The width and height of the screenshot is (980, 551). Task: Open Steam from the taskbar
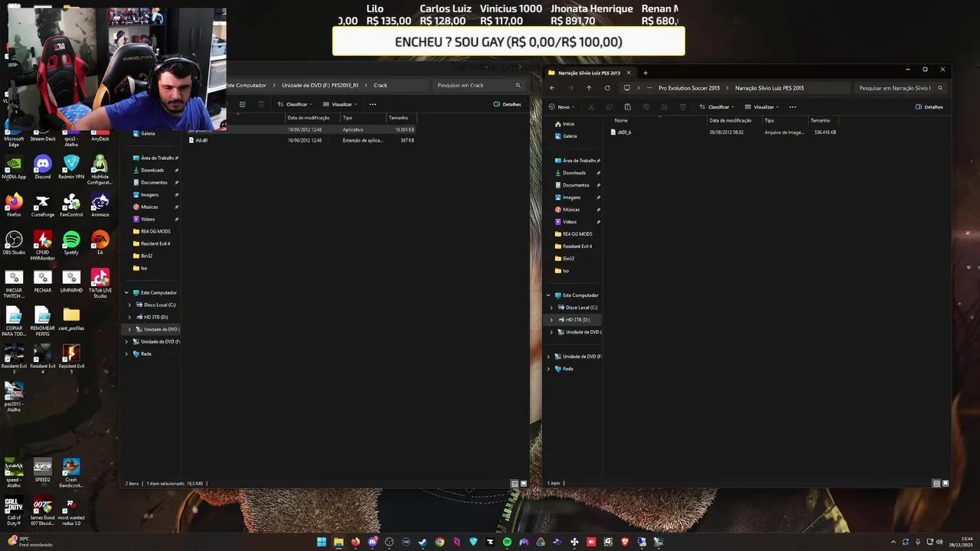tap(423, 542)
